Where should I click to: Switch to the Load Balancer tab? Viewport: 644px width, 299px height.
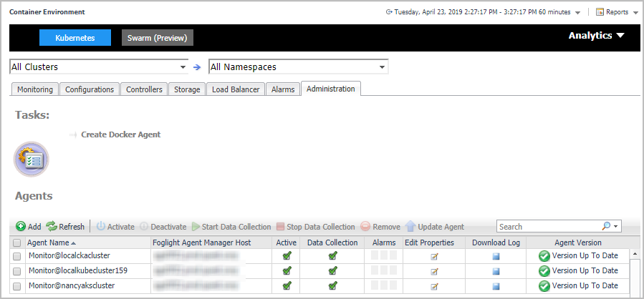point(236,89)
